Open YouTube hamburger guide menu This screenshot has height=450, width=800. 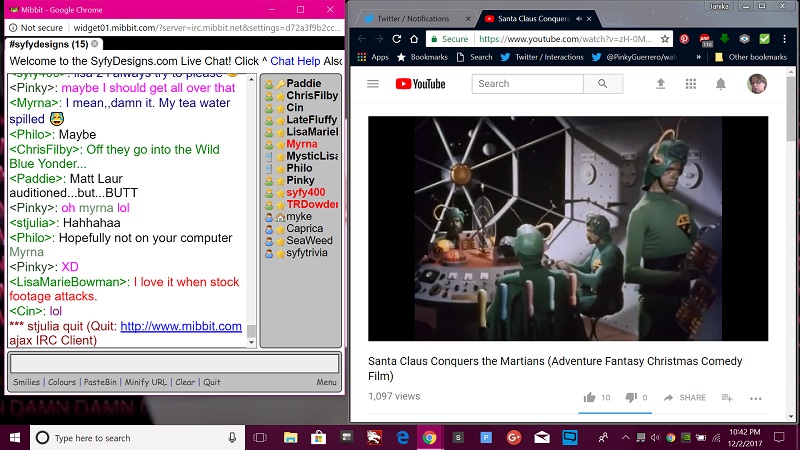click(x=373, y=84)
